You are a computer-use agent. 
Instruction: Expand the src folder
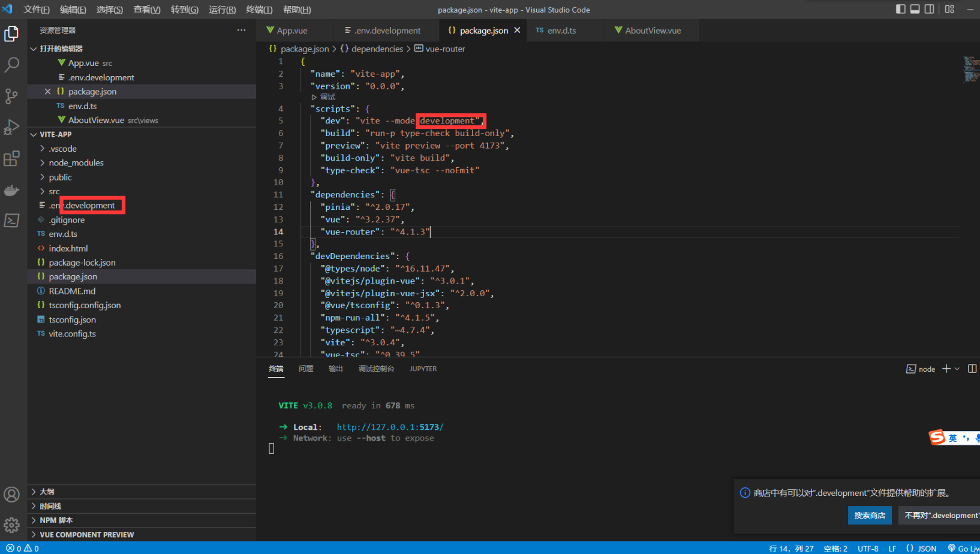(54, 191)
